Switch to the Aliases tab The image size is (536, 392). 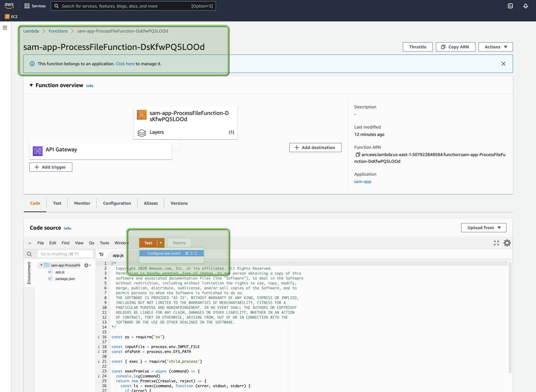(151, 203)
